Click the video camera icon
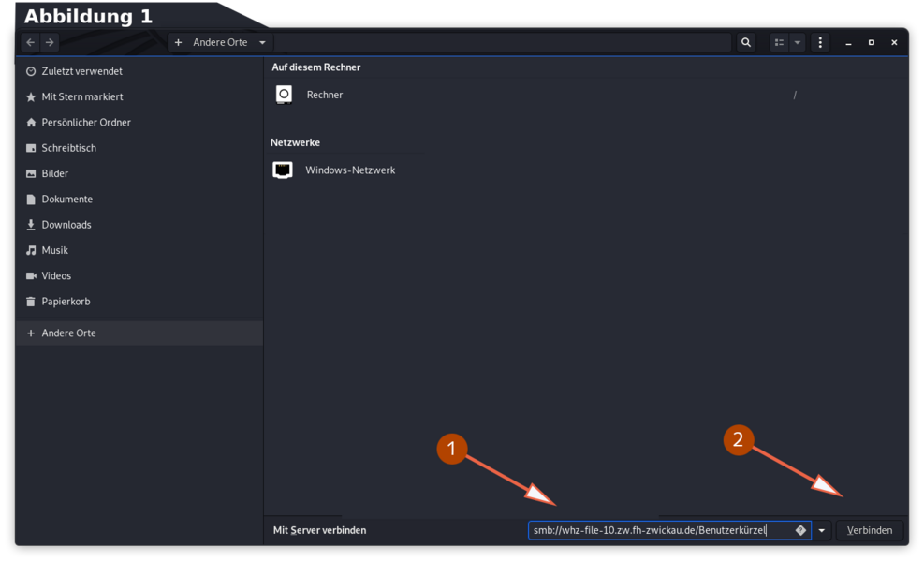This screenshot has height=562, width=924. (x=31, y=276)
